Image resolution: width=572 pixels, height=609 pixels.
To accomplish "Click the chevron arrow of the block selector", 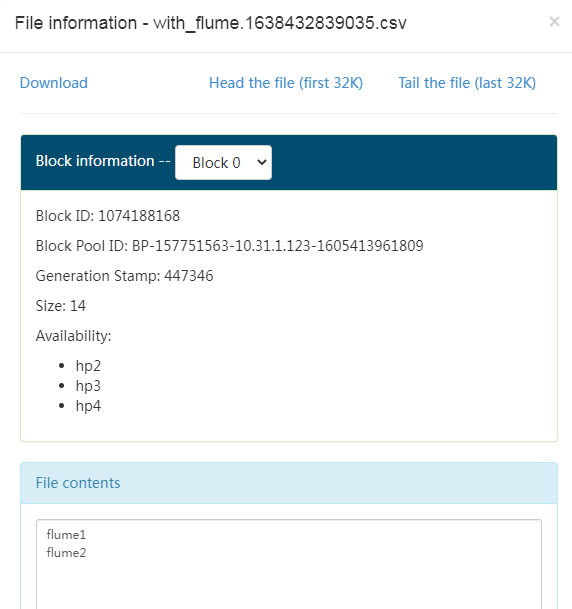I will (262, 162).
